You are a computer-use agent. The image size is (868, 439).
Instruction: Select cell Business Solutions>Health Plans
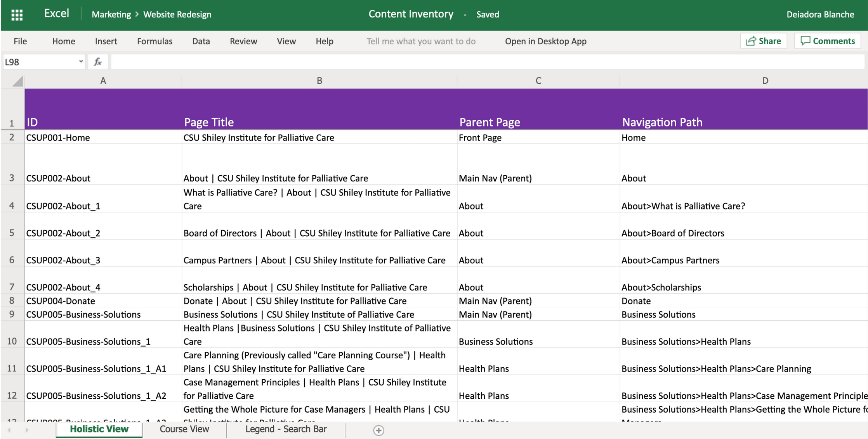744,334
